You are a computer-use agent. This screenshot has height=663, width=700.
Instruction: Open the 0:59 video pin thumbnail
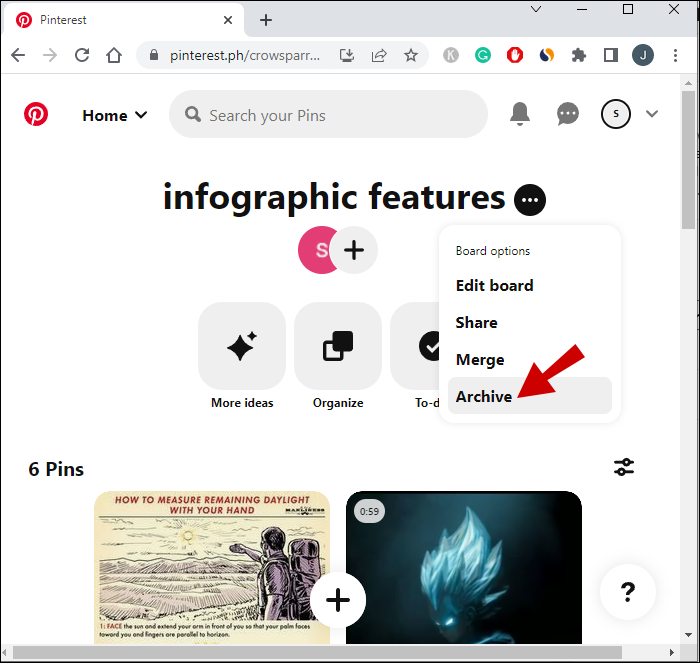[x=464, y=567]
